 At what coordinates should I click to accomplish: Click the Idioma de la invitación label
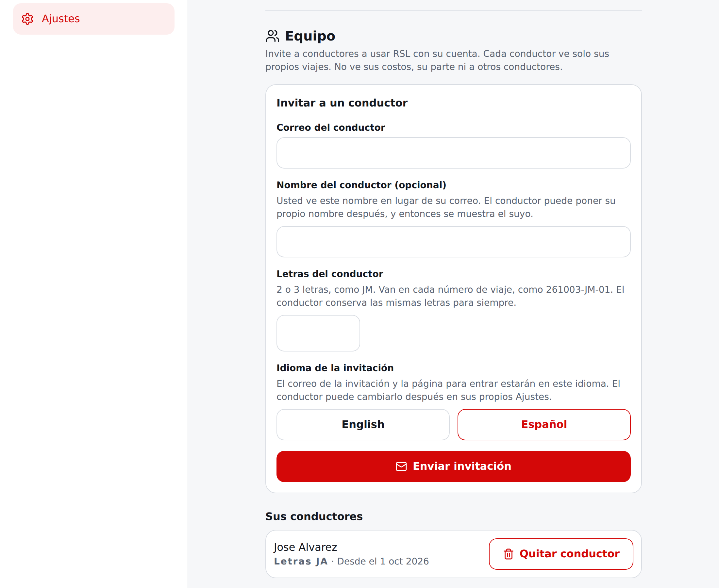335,368
